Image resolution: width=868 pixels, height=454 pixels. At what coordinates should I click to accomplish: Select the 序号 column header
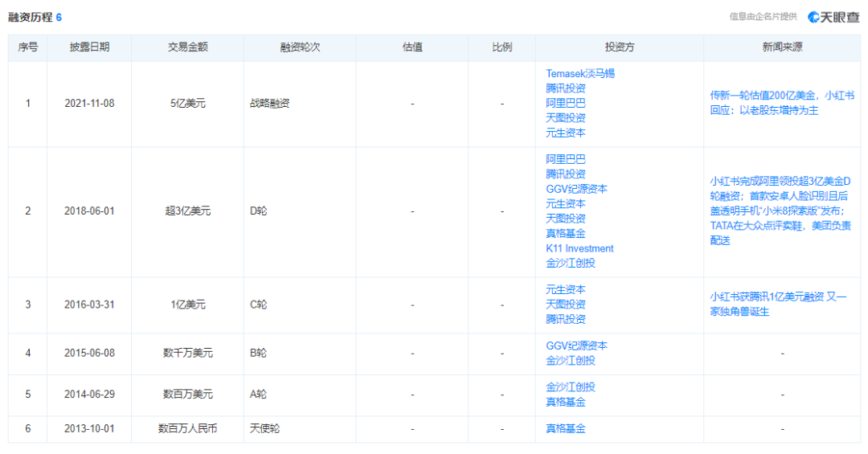(x=27, y=47)
